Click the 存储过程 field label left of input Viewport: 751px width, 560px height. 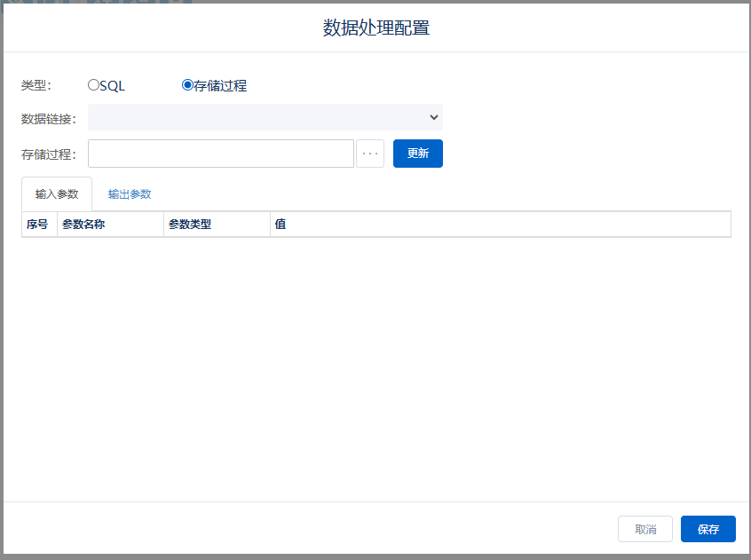pyautogui.click(x=48, y=154)
